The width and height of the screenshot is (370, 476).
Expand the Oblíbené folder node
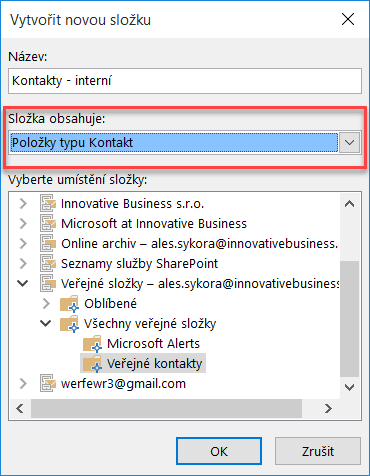[46, 303]
